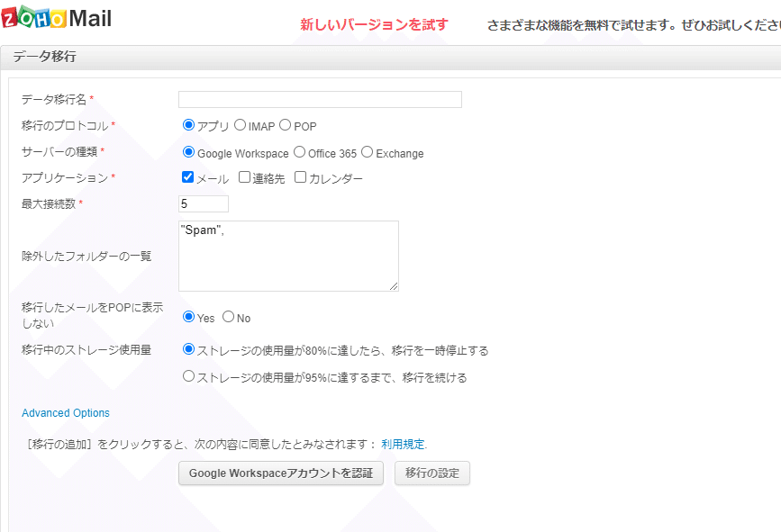Select pause migration at 80% storage option
Image resolution: width=781 pixels, height=532 pixels.
click(188, 349)
